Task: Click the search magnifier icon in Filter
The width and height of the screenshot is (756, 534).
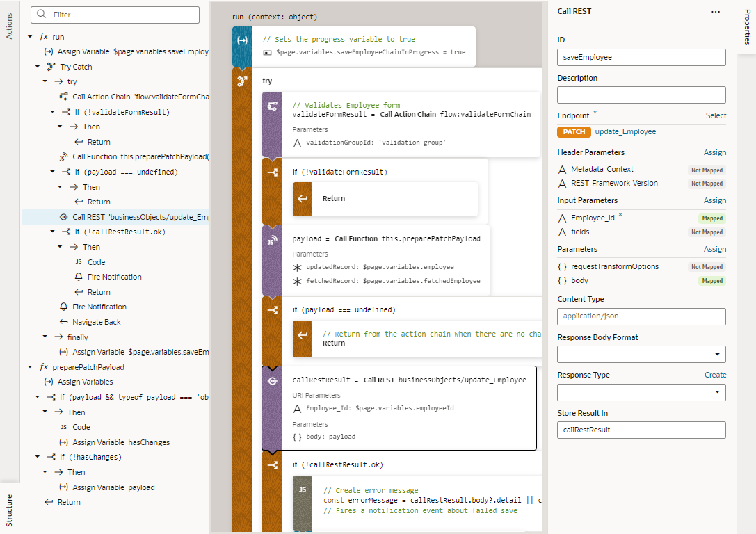Action: 42,15
